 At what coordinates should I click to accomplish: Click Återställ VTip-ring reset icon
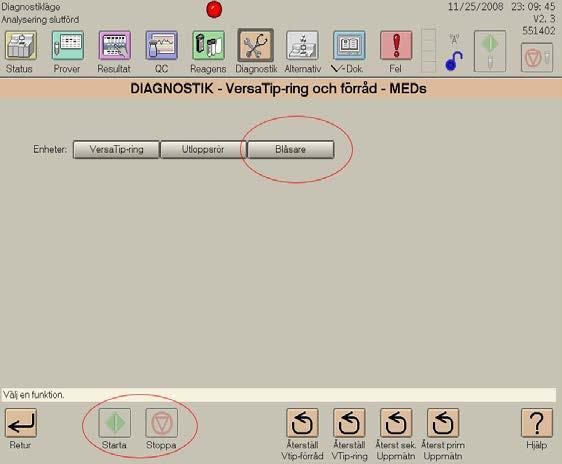click(349, 423)
